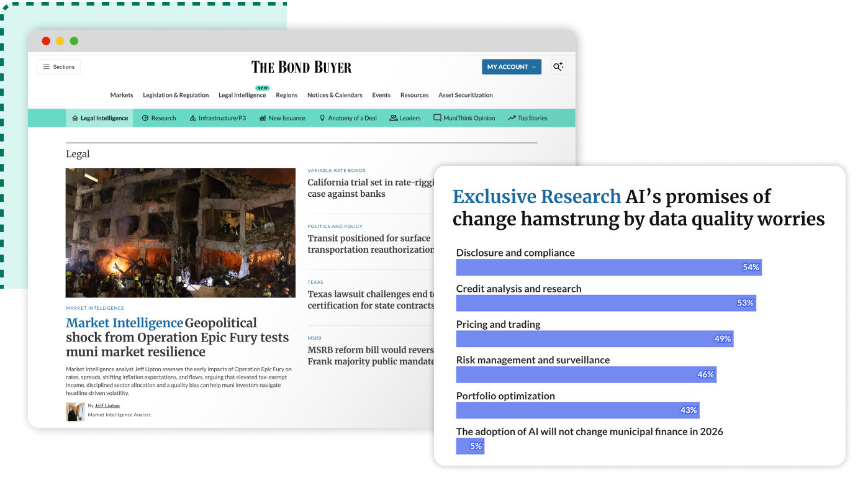The image size is (868, 488).
Task: Click the Disclosure and compliance 54% bar
Action: [608, 267]
